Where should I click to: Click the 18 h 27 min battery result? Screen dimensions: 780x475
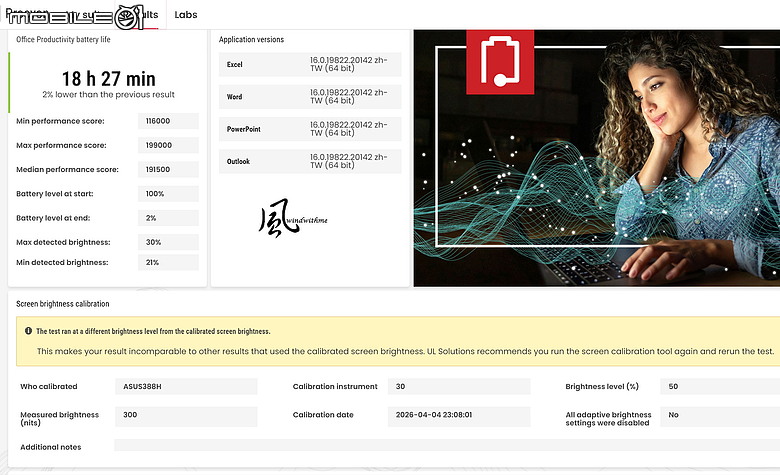pyautogui.click(x=108, y=79)
